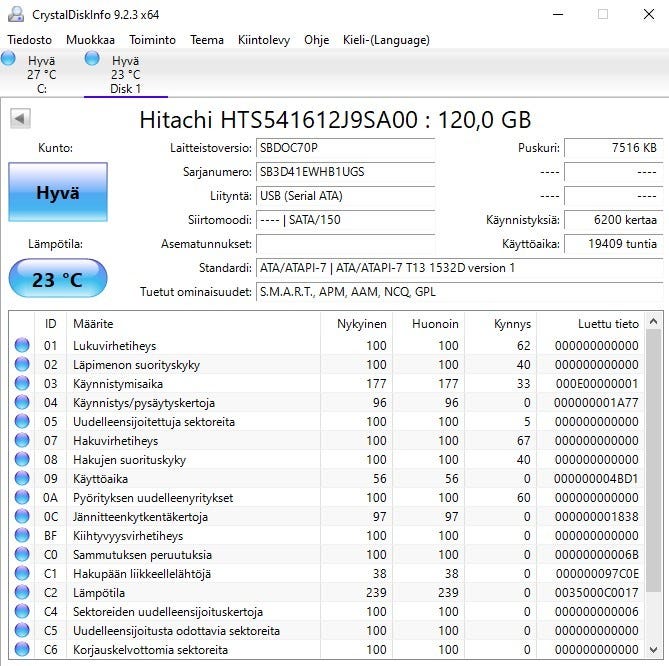Open the Teema menu

point(207,40)
